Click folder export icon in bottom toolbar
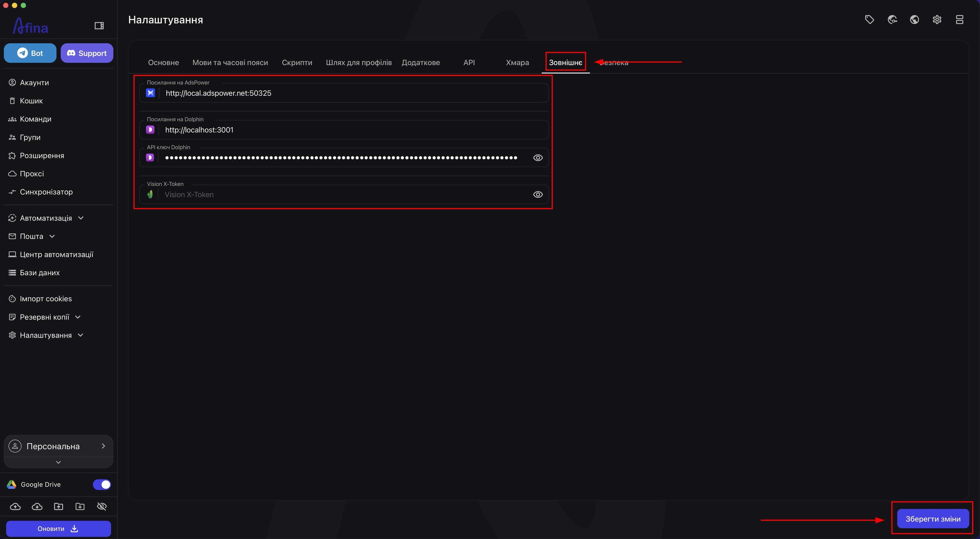This screenshot has width=980, height=539. pyautogui.click(x=59, y=506)
